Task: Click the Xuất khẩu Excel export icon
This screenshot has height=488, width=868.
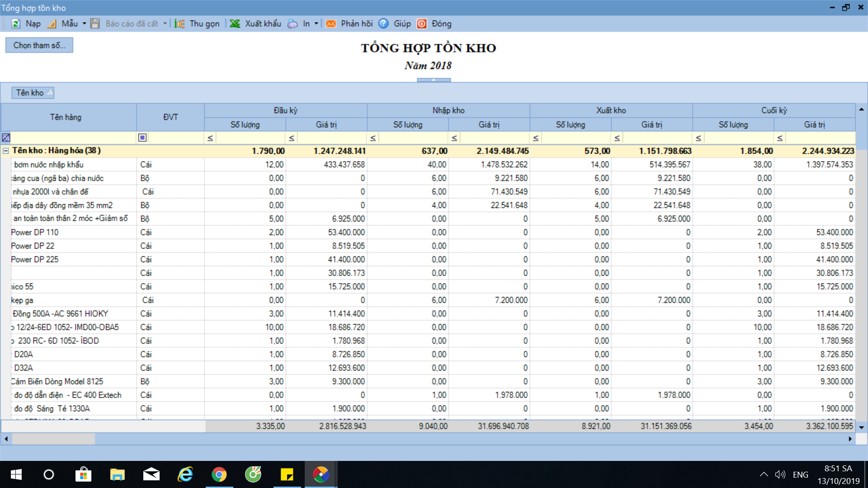Action: point(235,24)
